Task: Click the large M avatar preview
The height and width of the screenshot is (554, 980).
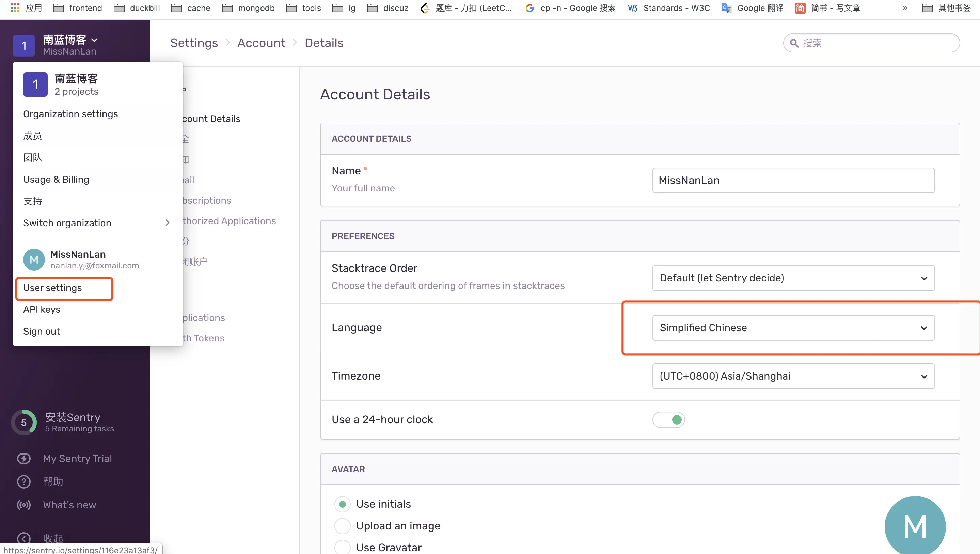Action: pos(915,527)
